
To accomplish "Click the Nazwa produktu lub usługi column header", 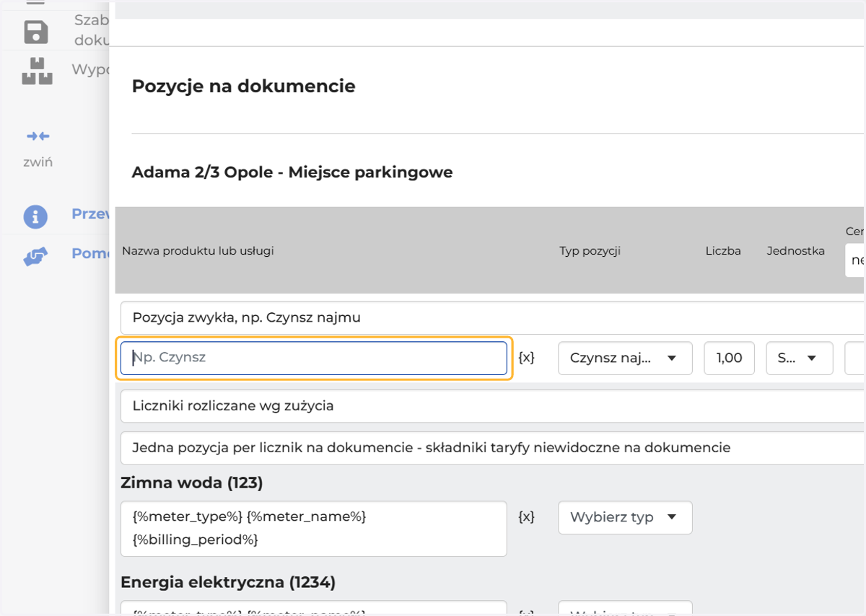I will click(x=198, y=251).
